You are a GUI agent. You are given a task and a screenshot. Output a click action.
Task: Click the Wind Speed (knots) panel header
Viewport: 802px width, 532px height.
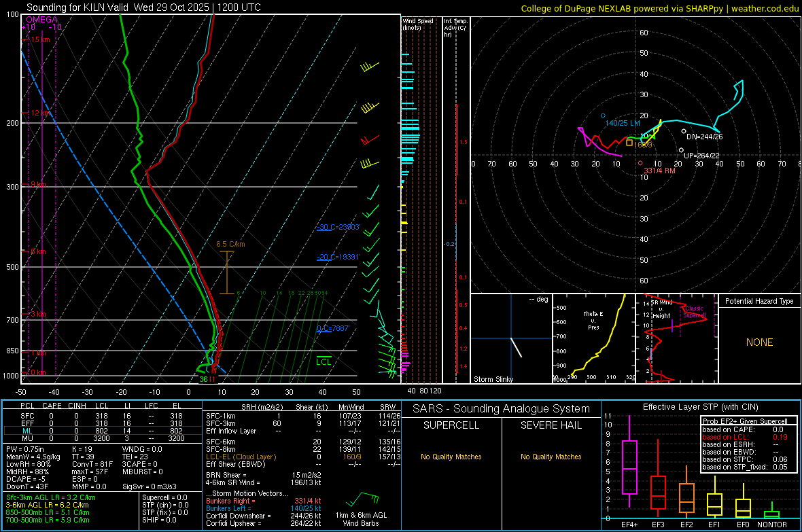[418, 24]
